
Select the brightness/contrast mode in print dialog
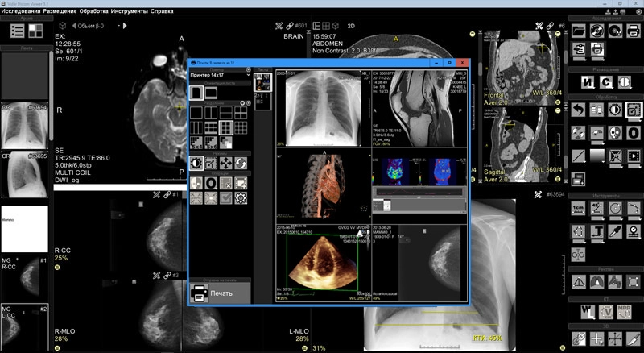tap(196, 164)
